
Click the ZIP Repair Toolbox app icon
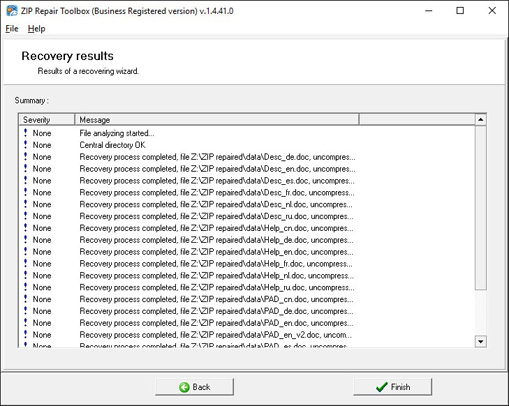pyautogui.click(x=12, y=11)
